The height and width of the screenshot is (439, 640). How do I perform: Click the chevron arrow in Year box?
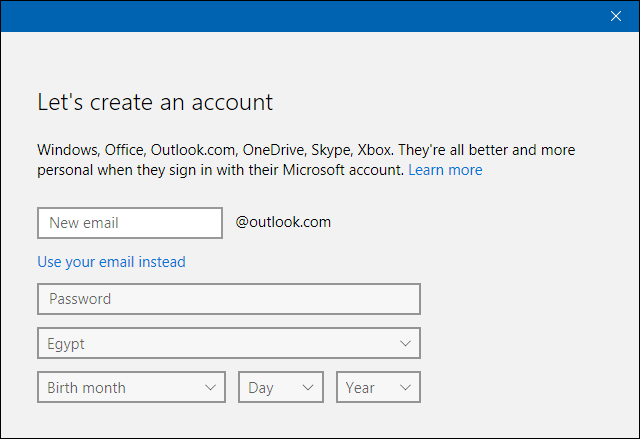point(405,388)
